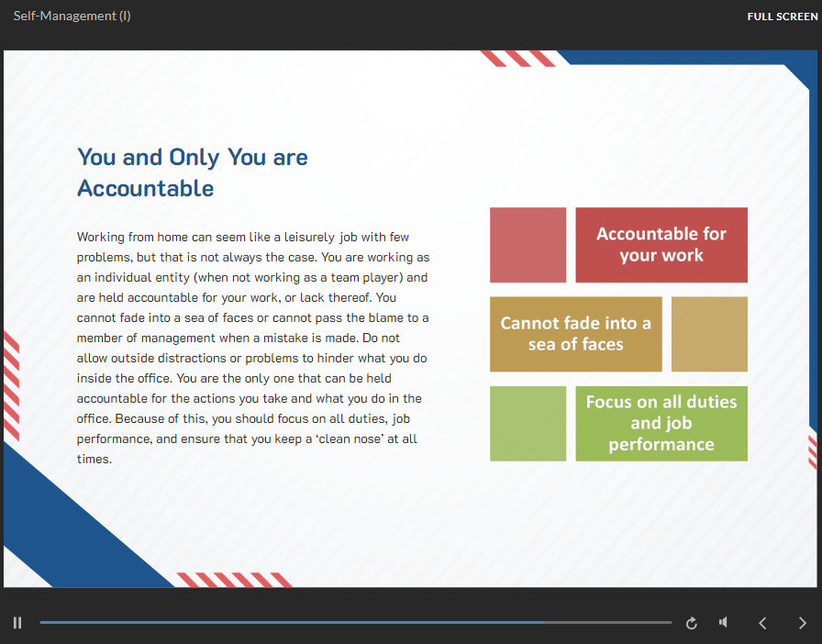The height and width of the screenshot is (644, 822).
Task: Click the red striped decoration at slide top
Action: [x=518, y=59]
